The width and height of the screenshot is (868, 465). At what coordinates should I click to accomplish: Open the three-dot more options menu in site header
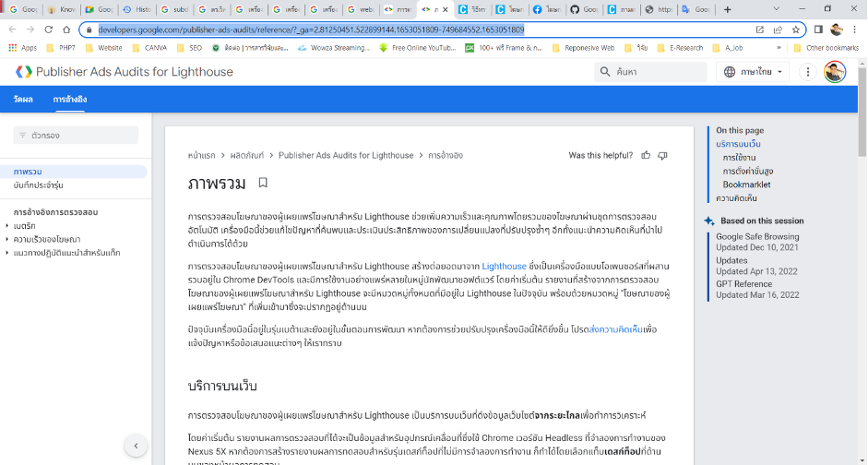[x=807, y=72]
